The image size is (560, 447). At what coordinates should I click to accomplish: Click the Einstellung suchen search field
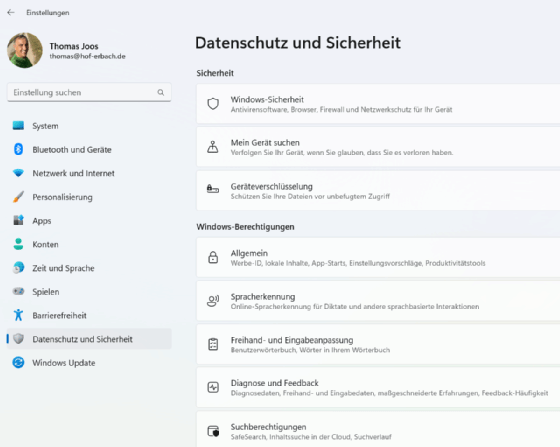tap(89, 92)
